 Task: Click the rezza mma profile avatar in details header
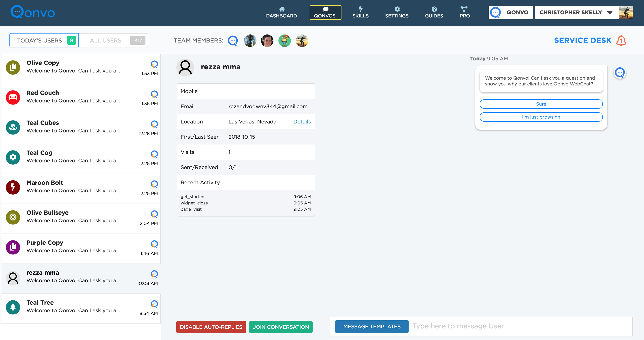click(185, 67)
